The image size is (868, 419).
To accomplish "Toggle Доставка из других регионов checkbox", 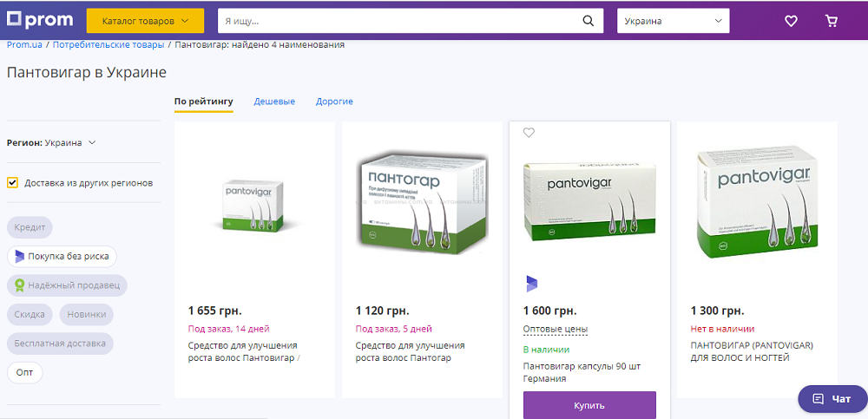I will click(12, 183).
